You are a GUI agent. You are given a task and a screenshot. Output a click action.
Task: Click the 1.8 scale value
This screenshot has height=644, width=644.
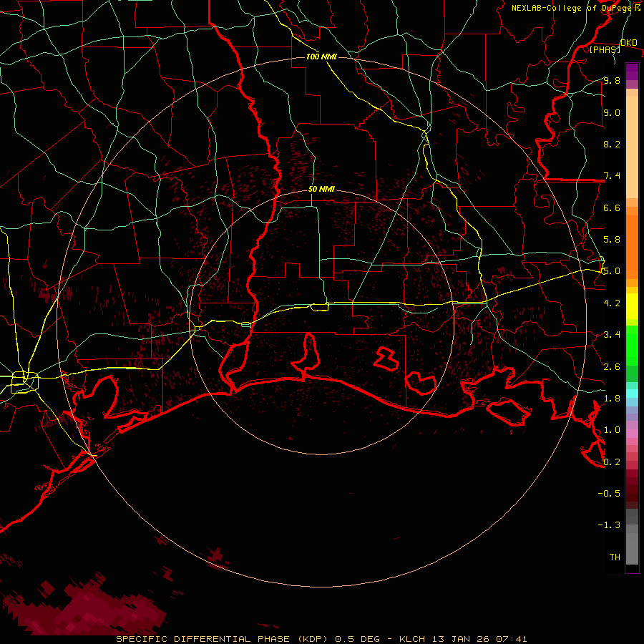612,399
